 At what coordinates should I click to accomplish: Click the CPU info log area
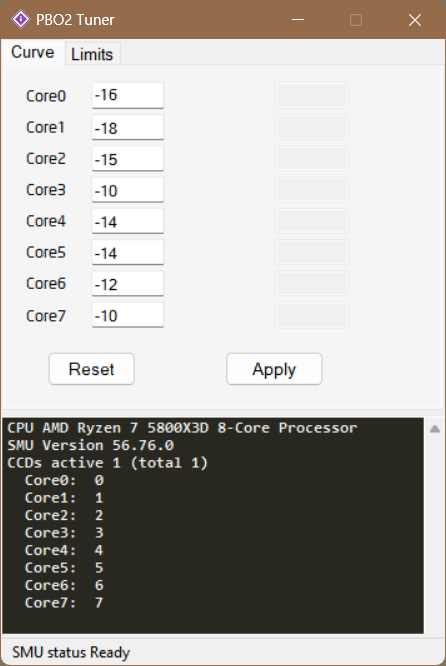(213, 525)
